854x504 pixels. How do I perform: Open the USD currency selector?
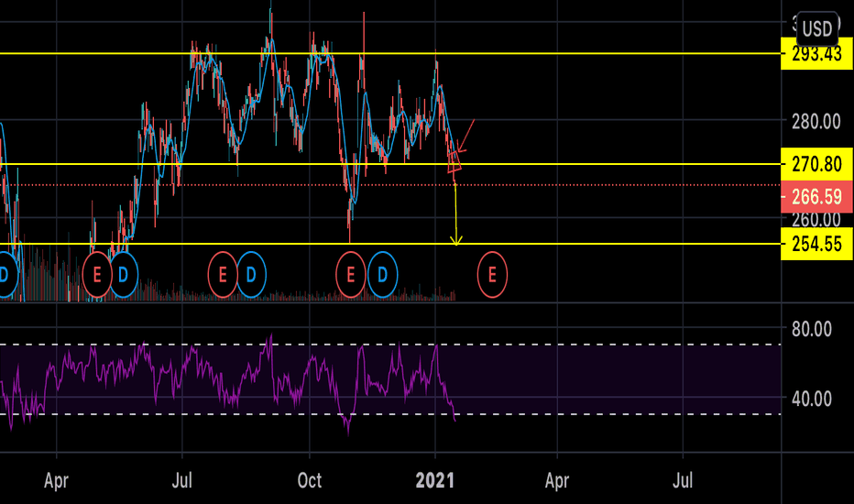coord(817,28)
